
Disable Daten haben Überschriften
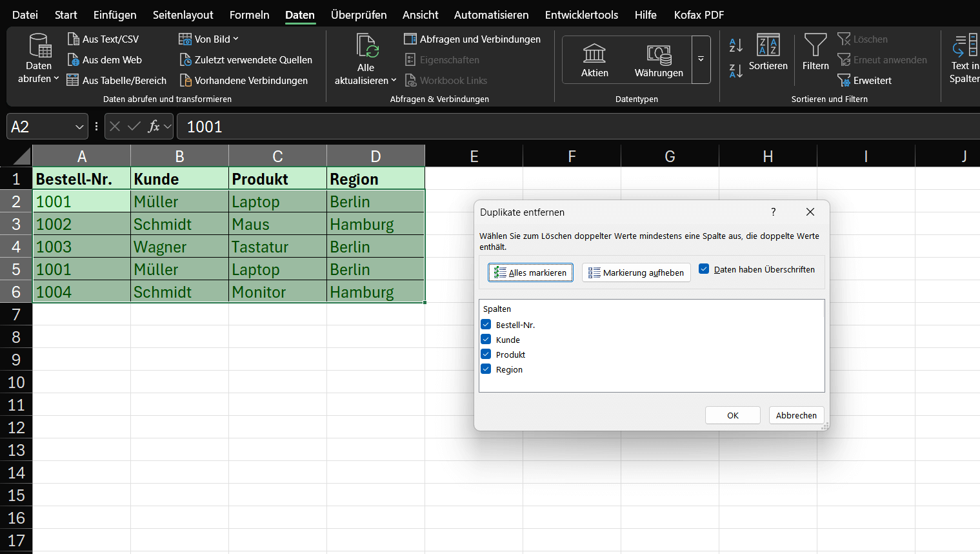point(704,270)
